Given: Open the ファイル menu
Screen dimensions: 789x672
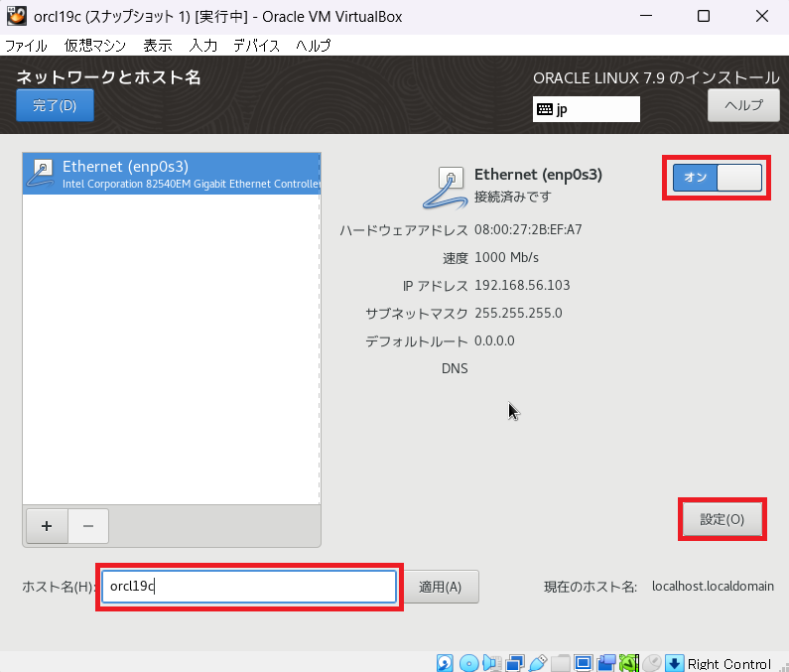Looking at the screenshot, I should 26,46.
